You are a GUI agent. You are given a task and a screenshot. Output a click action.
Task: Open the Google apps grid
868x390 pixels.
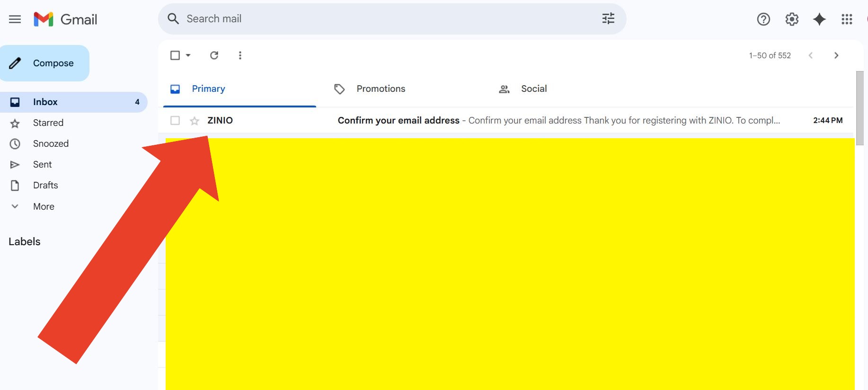(x=847, y=19)
